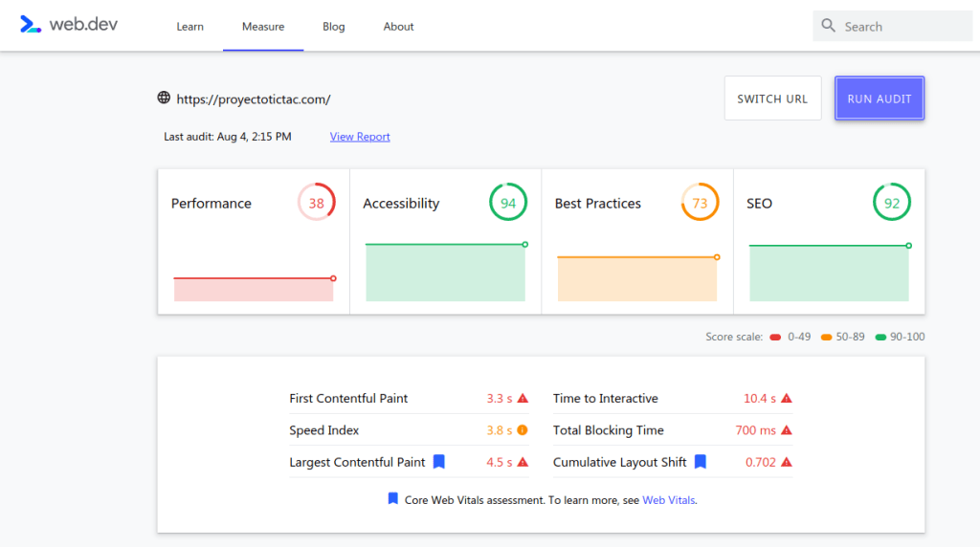The width and height of the screenshot is (980, 547).
Task: Switch to the Measure tab
Action: coord(263,27)
